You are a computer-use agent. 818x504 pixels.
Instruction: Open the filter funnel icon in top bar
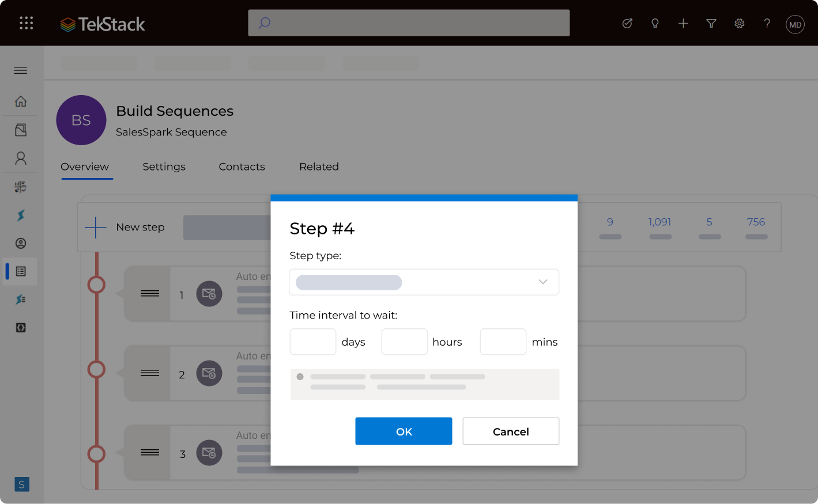coord(711,24)
